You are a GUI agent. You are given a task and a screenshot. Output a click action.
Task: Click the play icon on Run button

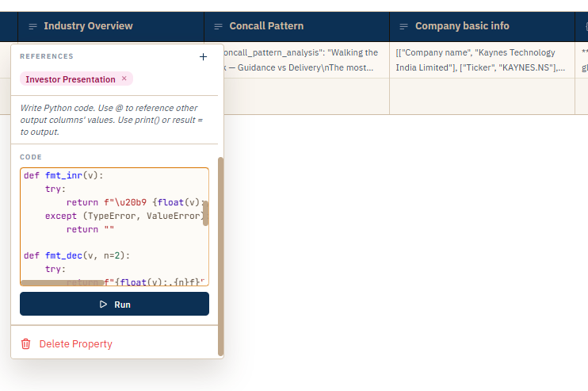[103, 305]
